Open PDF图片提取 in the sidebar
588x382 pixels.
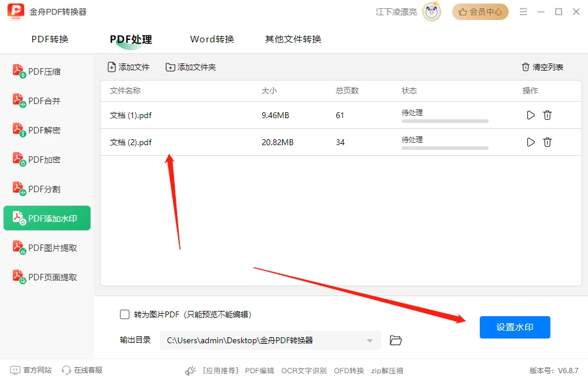pyautogui.click(x=47, y=247)
